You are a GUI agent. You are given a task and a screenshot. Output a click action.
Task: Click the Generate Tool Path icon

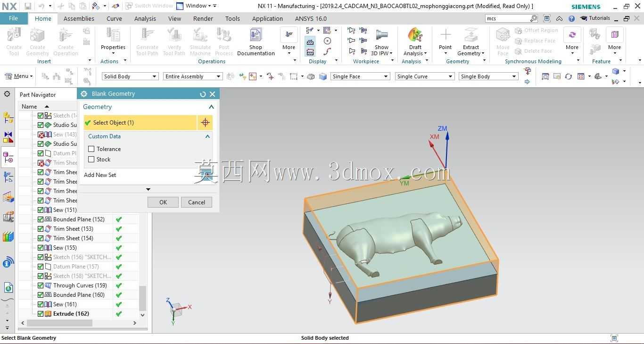(147, 42)
